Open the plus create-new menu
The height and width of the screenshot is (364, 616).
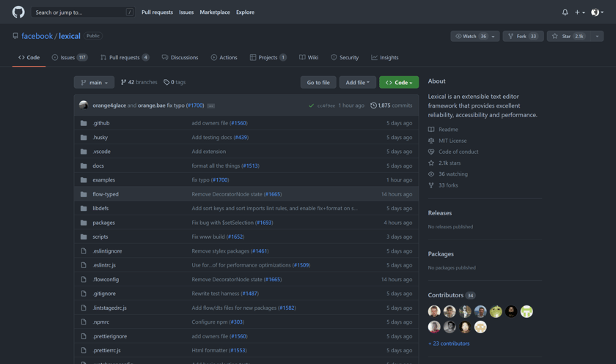(580, 12)
